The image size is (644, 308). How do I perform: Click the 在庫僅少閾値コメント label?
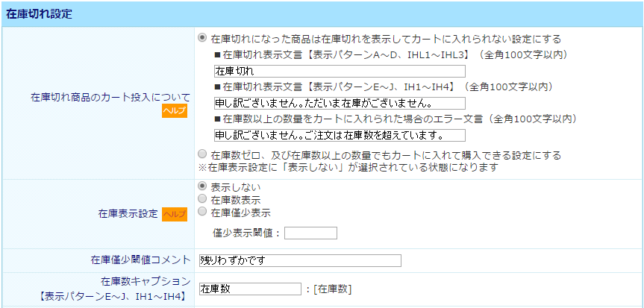[141, 260]
